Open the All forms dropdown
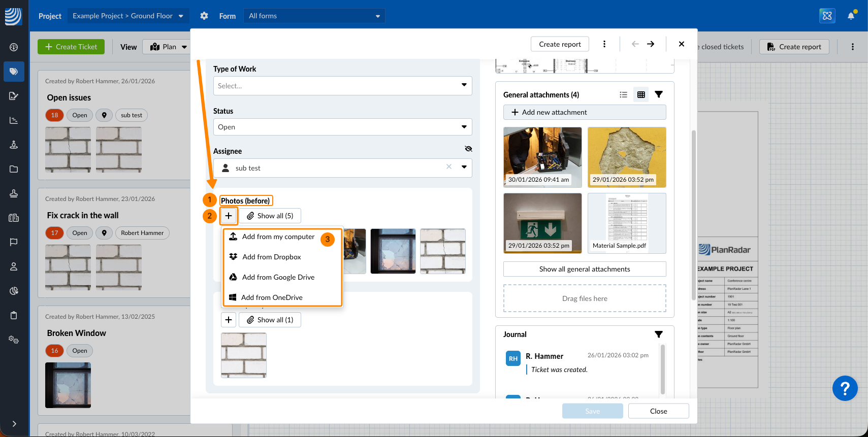This screenshot has width=868, height=437. tap(314, 16)
